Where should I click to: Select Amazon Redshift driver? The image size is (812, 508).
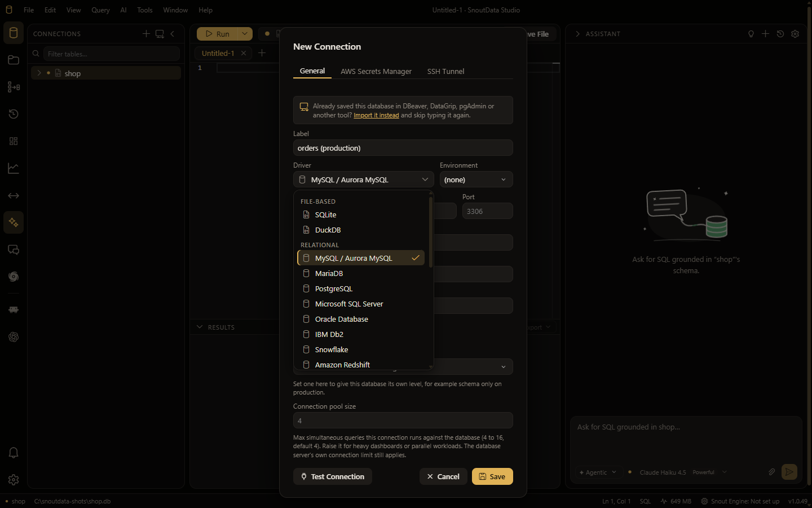tap(361, 365)
